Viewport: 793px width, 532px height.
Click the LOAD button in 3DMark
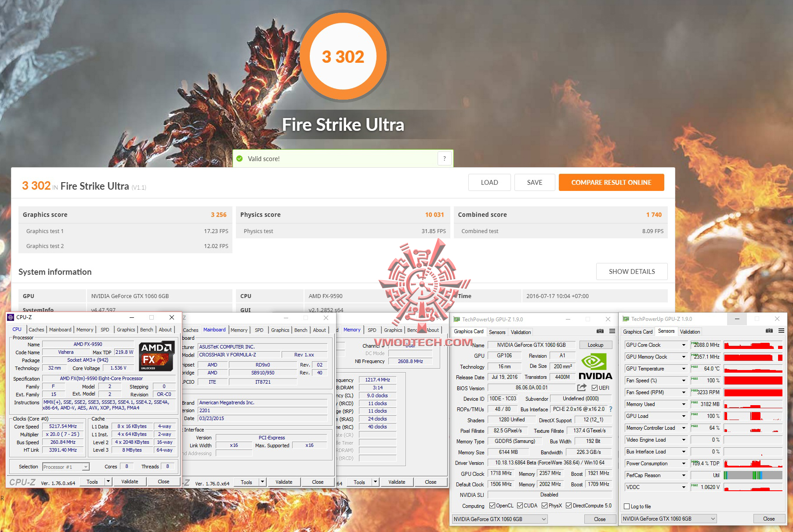(x=489, y=183)
